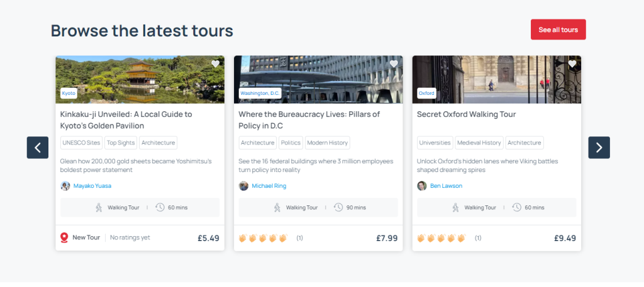Open Mayako Yuasa's guide profile link
The image size is (644, 287).
tap(92, 186)
